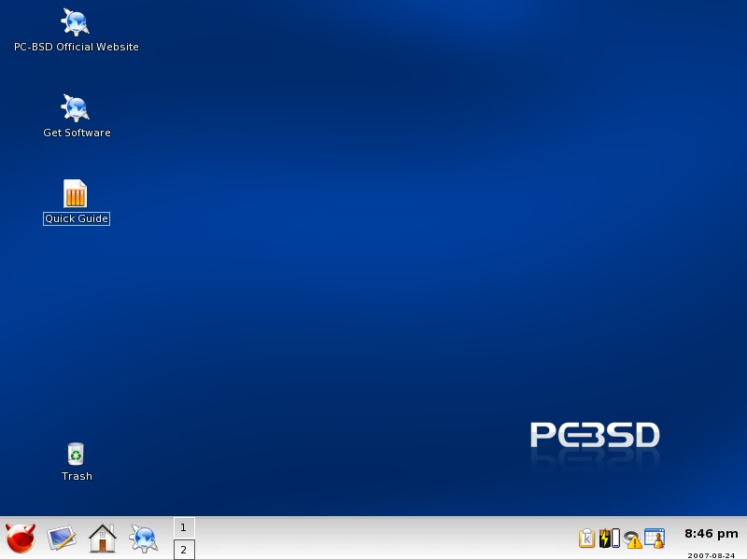This screenshot has width=747, height=560.
Task: Select the Quick Guide document icon
Action: pyautogui.click(x=76, y=193)
